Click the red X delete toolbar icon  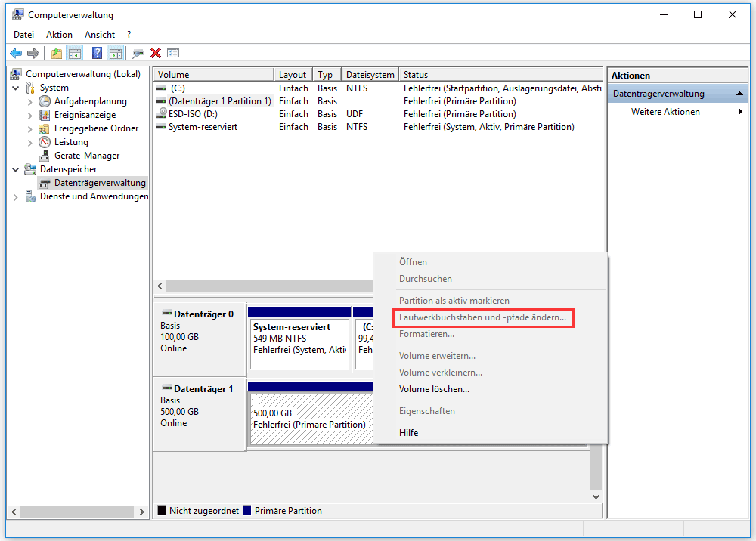[x=156, y=53]
